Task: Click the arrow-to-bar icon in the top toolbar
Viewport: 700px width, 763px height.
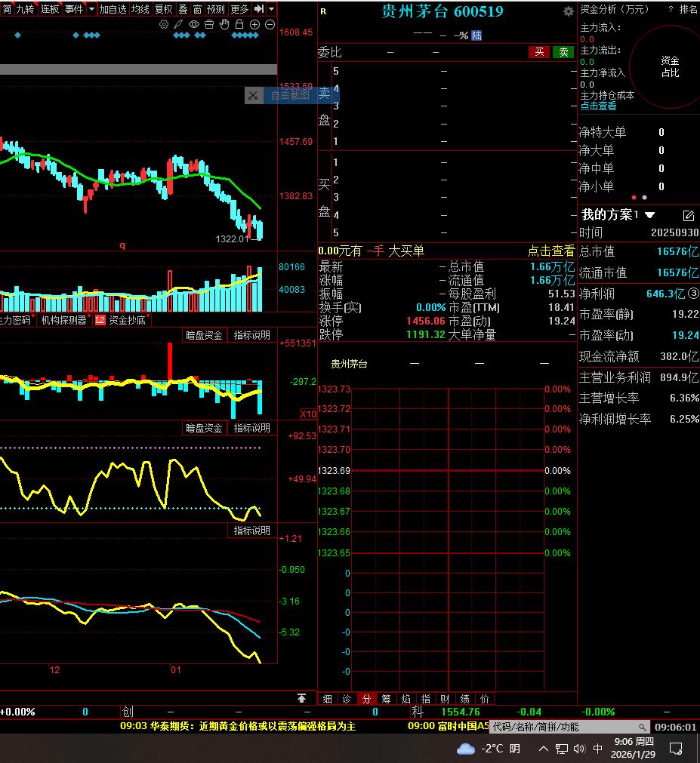Action: (259, 9)
